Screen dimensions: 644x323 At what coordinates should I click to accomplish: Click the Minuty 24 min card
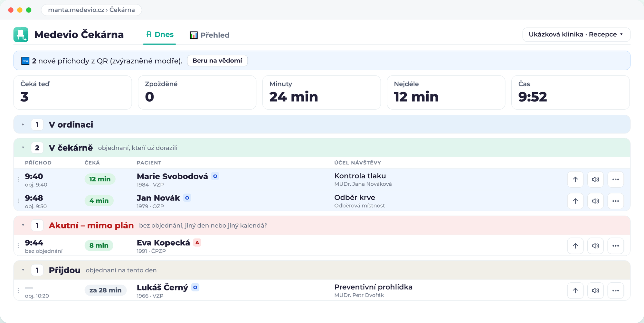(322, 93)
